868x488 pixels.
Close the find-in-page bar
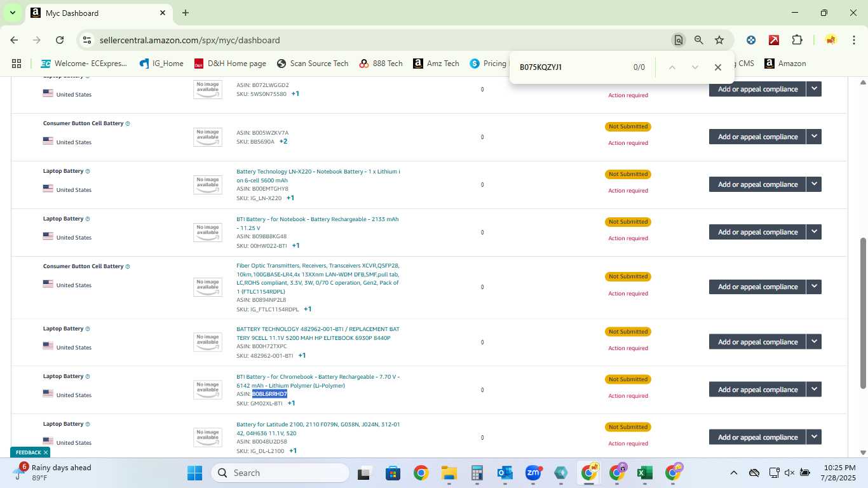pos(718,67)
